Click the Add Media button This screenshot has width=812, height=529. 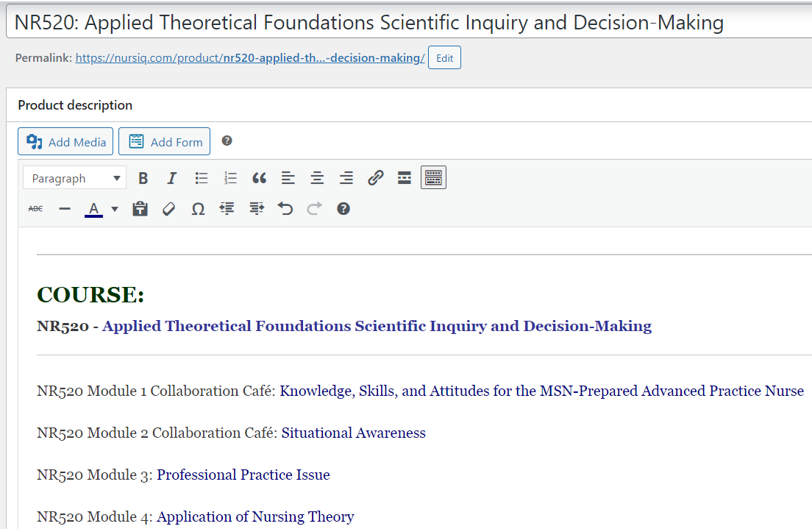click(65, 142)
